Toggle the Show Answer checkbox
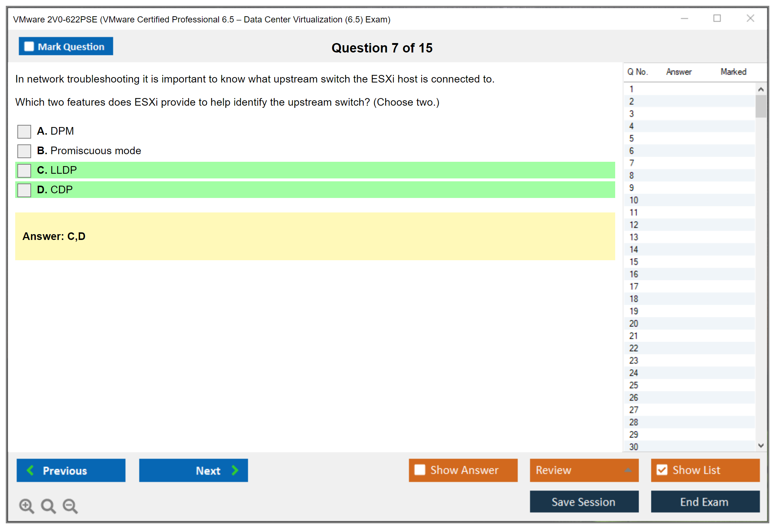The height and width of the screenshot is (532, 778). [420, 470]
